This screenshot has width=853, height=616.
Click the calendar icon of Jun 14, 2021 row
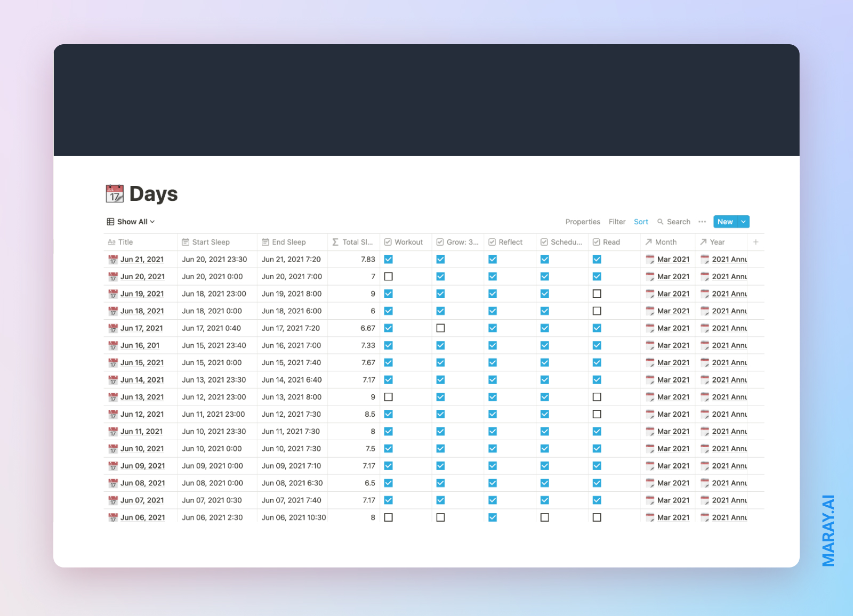tap(113, 380)
